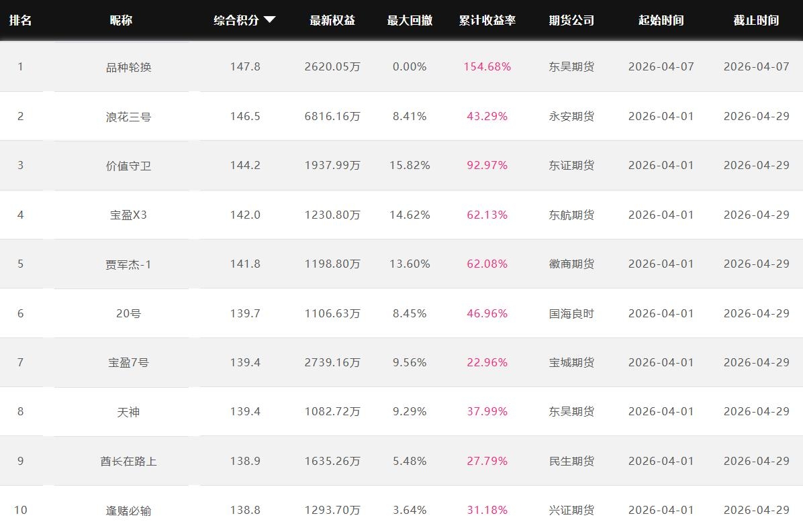Screen dimensions: 803x532
Task: Open the trader profile 浪花三号
Action: click(x=128, y=117)
